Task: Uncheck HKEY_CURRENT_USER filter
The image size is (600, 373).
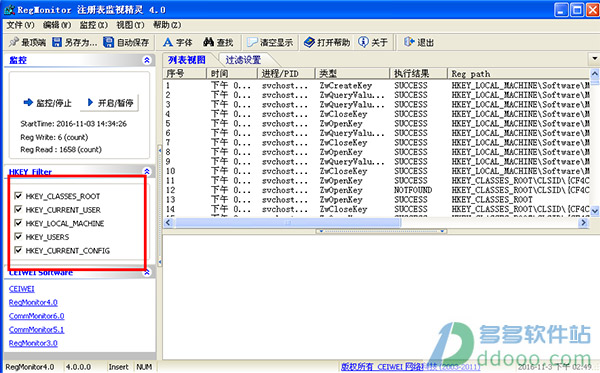Action: tap(18, 210)
